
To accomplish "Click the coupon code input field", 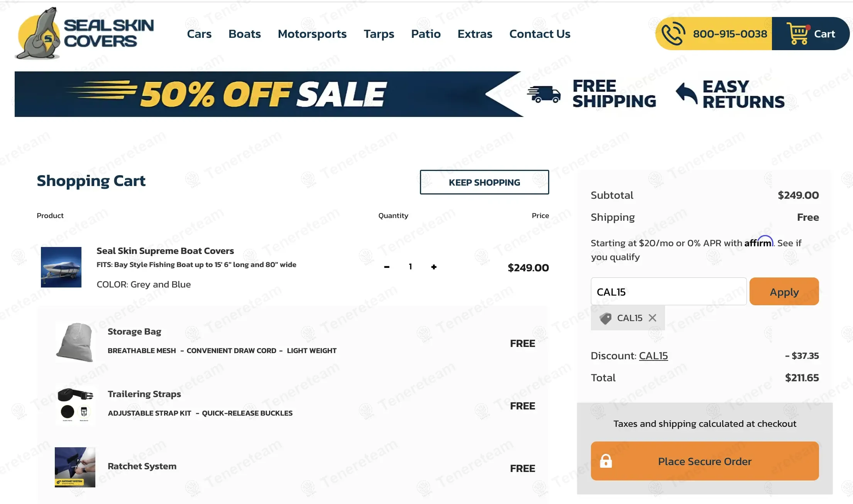I will coord(669,292).
